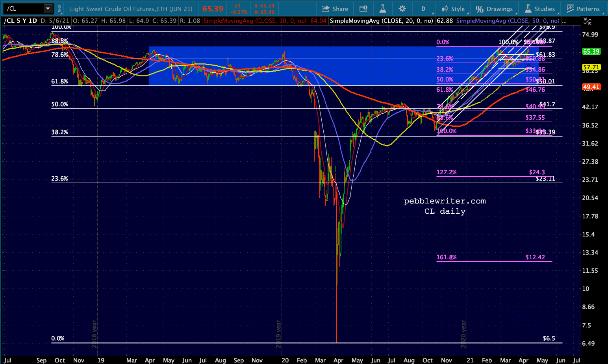Click the L: 64.9 low value
The image size is (608, 364).
point(139,21)
